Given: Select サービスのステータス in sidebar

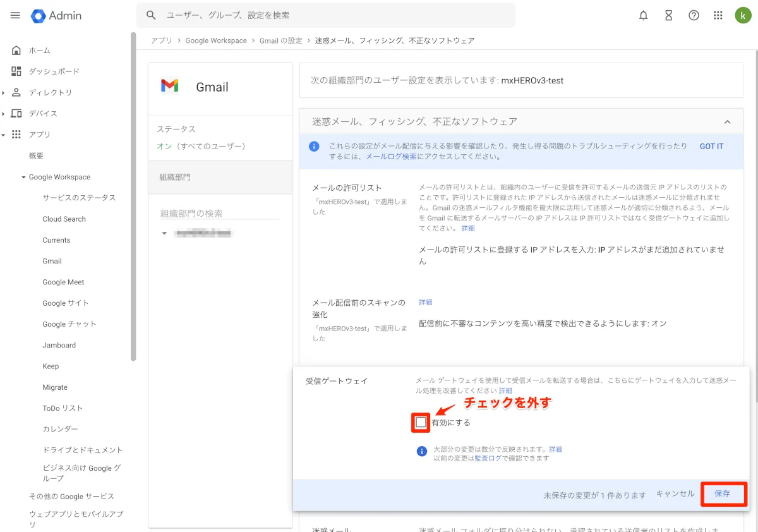Looking at the screenshot, I should (79, 198).
